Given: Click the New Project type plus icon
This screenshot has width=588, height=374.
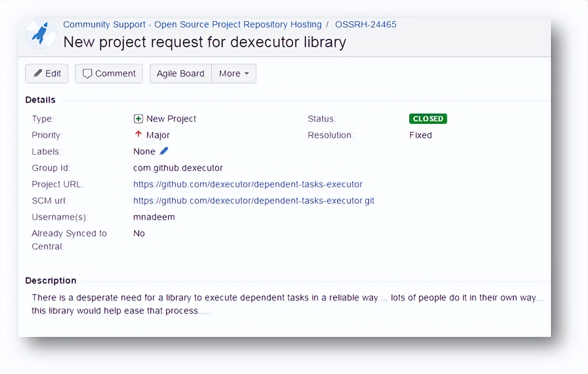Looking at the screenshot, I should [x=138, y=119].
